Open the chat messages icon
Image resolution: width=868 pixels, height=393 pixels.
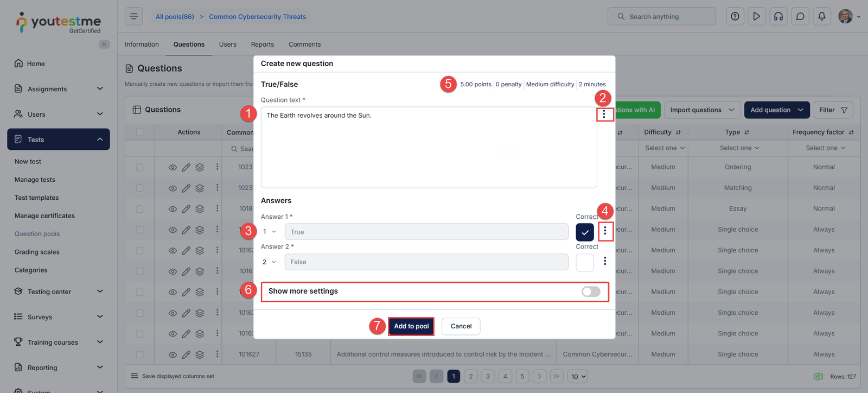[x=800, y=16]
